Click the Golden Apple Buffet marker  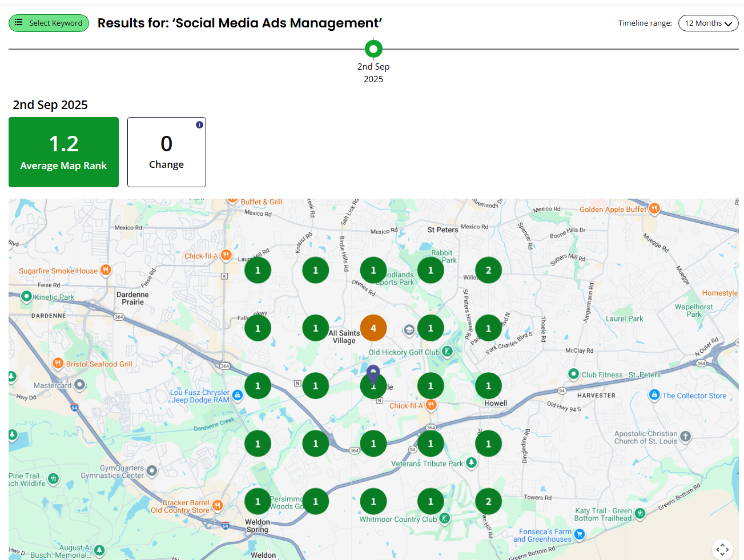click(x=653, y=209)
